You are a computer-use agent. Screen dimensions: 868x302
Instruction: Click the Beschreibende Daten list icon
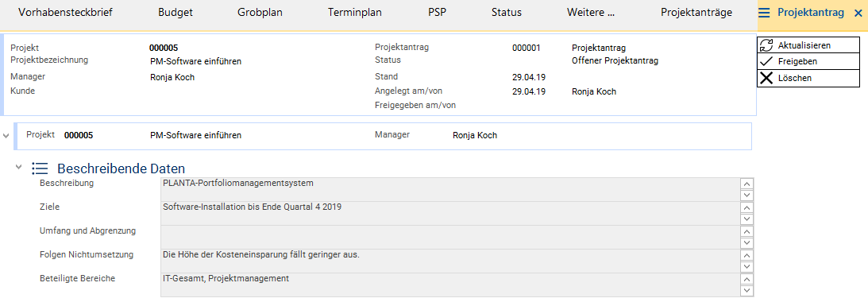tap(40, 168)
